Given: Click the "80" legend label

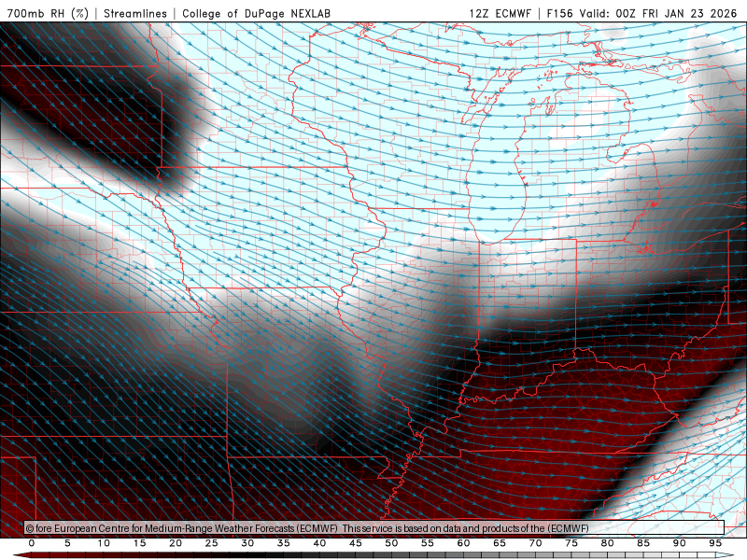Looking at the screenshot, I should 608,543.
